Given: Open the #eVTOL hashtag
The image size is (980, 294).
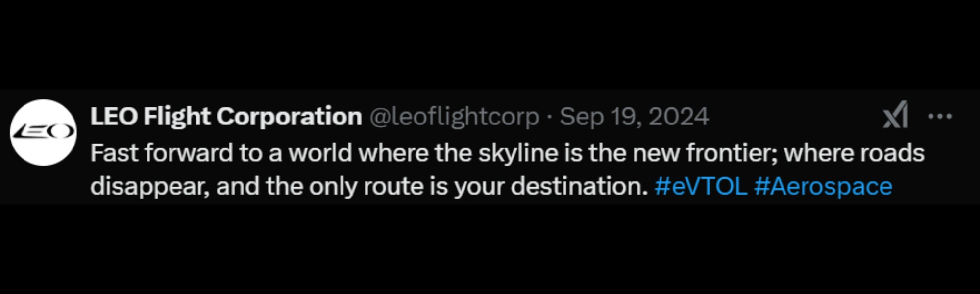Looking at the screenshot, I should pos(701,186).
